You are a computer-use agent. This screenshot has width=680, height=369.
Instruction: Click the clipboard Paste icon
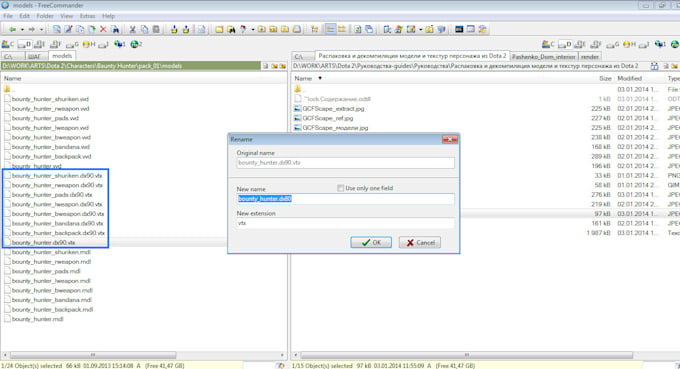click(156, 29)
